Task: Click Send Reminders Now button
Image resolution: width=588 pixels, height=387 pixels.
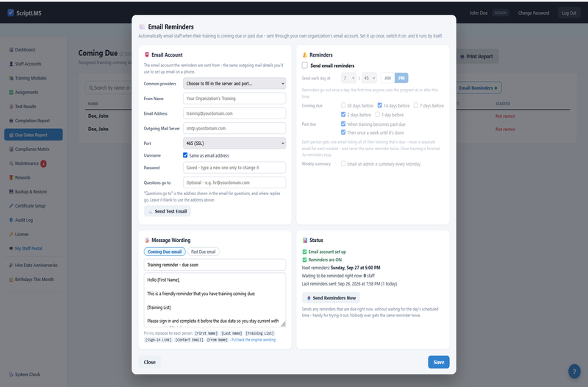Action: tap(331, 298)
